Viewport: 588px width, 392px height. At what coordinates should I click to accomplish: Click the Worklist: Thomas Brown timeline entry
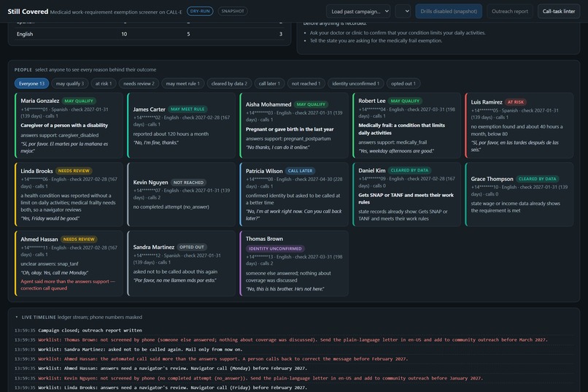(293, 340)
